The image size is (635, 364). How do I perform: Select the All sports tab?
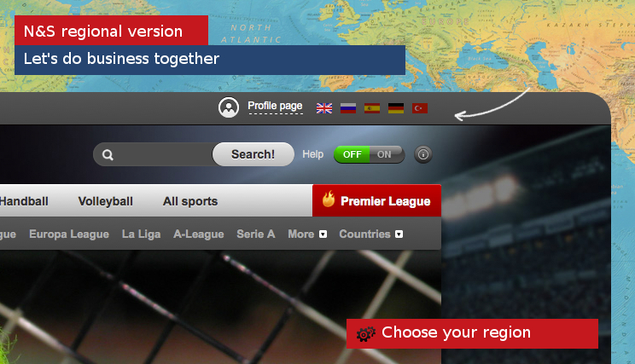190,201
